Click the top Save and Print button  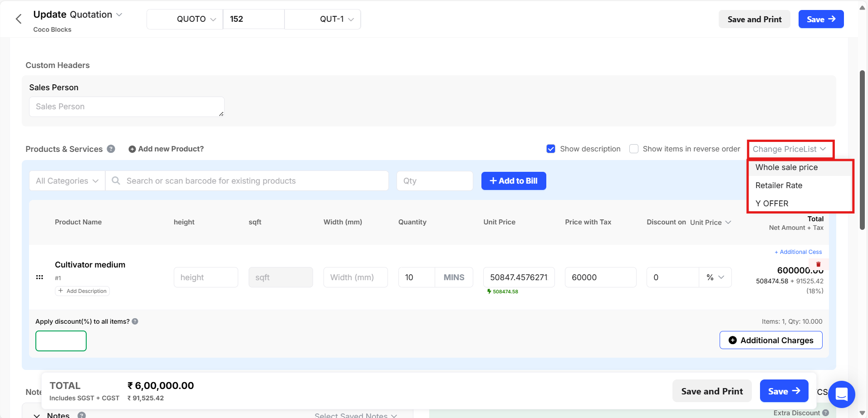pos(755,19)
